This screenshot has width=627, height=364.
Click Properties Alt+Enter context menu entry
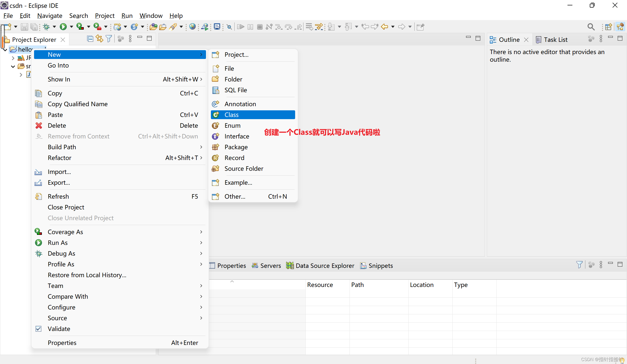click(x=120, y=343)
